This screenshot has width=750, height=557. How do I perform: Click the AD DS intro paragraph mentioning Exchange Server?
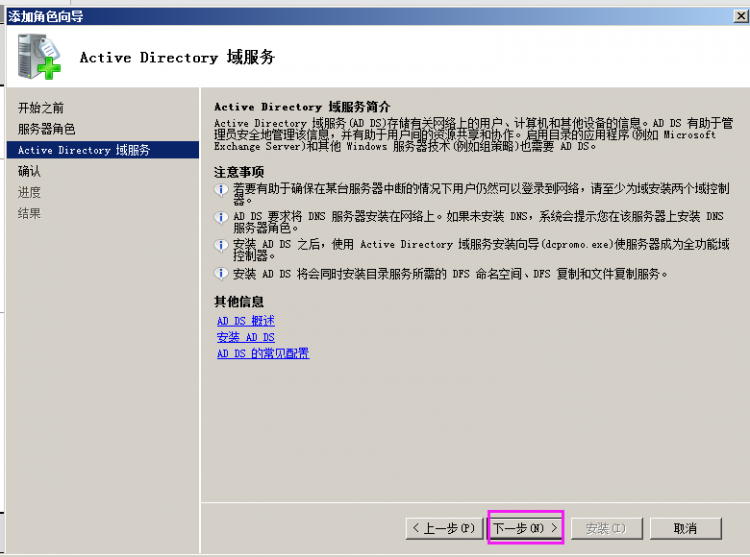pyautogui.click(x=473, y=135)
